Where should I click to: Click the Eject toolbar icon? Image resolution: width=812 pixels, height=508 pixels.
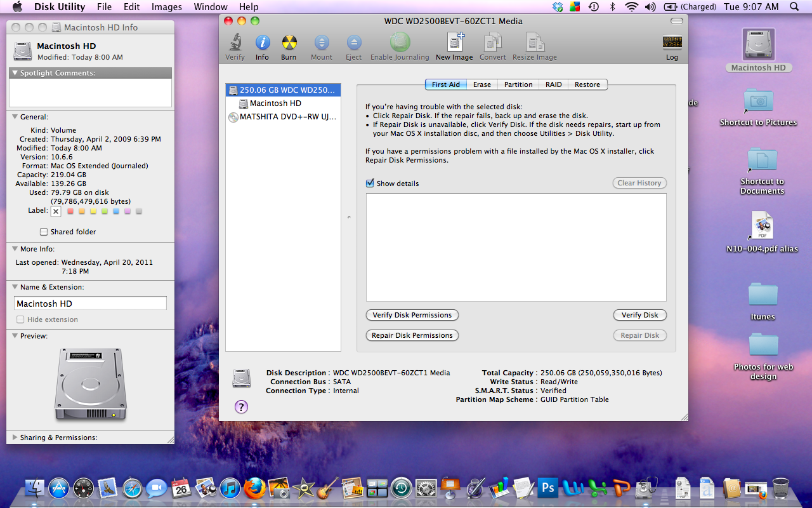(x=354, y=43)
